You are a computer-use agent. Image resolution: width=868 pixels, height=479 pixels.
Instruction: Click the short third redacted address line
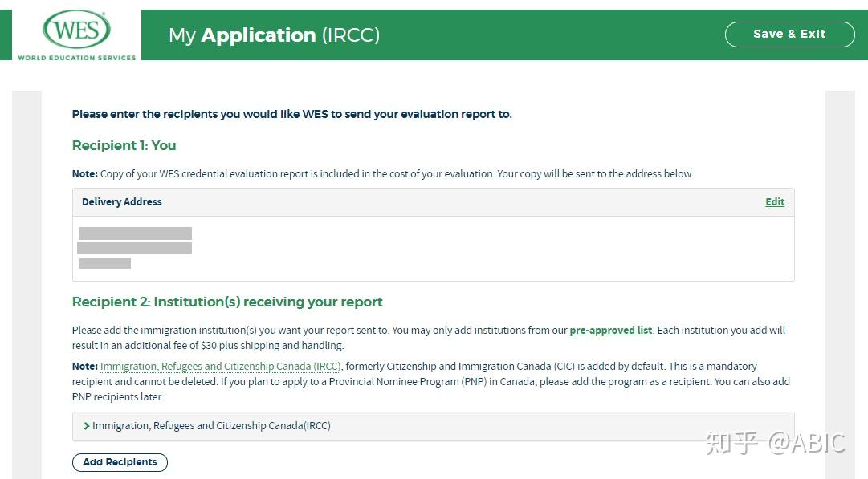(104, 263)
